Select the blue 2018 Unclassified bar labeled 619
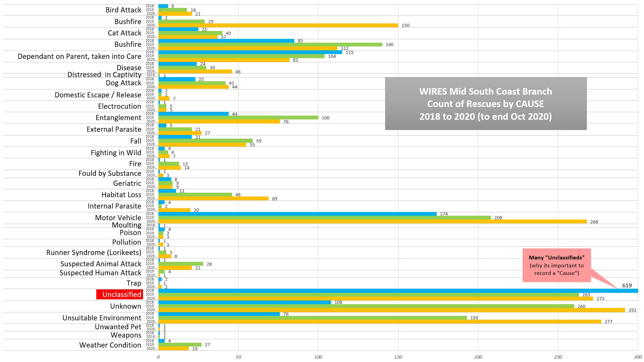Screen dimensions: 644x362 398,291
